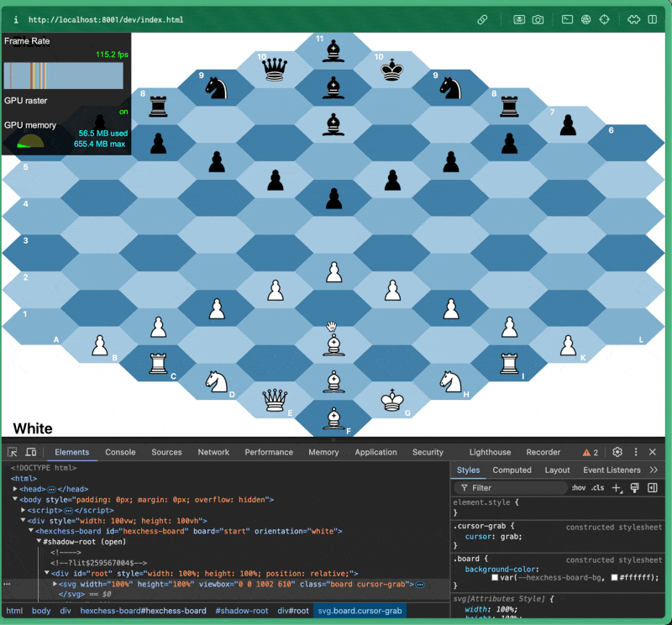Image resolution: width=672 pixels, height=625 pixels.
Task: Collapse the body element node
Action: [15, 499]
